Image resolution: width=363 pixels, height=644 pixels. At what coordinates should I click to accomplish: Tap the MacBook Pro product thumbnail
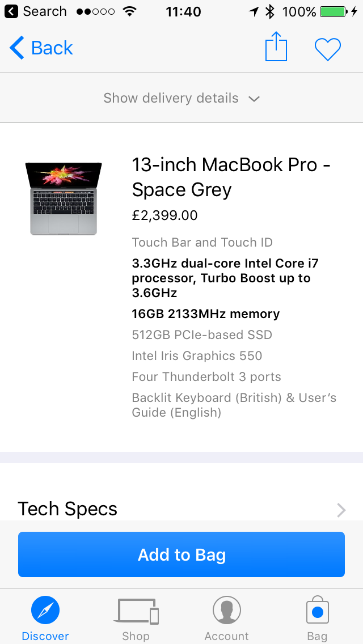[64, 198]
